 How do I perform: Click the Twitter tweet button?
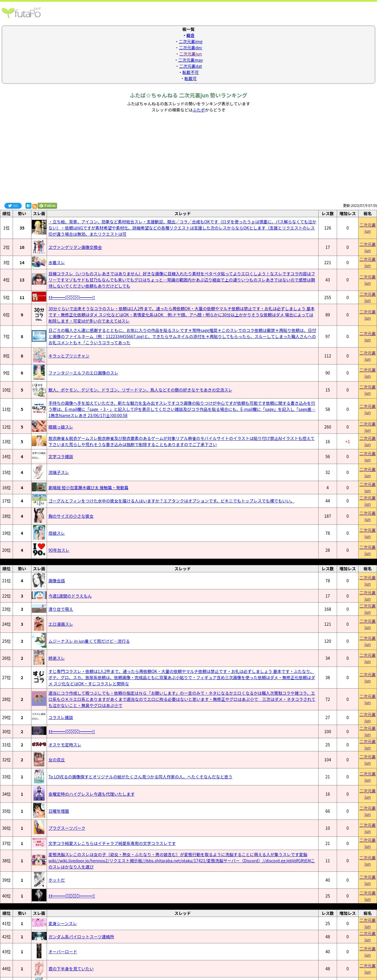pyautogui.click(x=13, y=206)
